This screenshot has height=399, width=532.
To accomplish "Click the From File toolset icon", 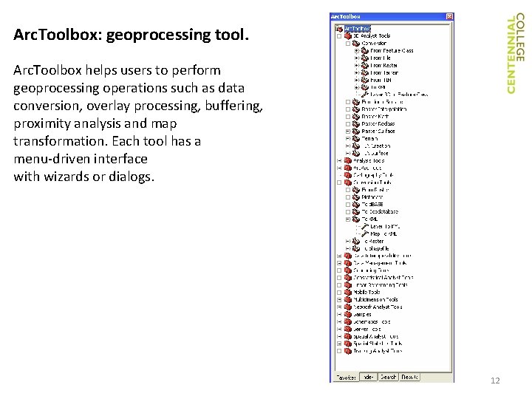I will click(x=365, y=58).
